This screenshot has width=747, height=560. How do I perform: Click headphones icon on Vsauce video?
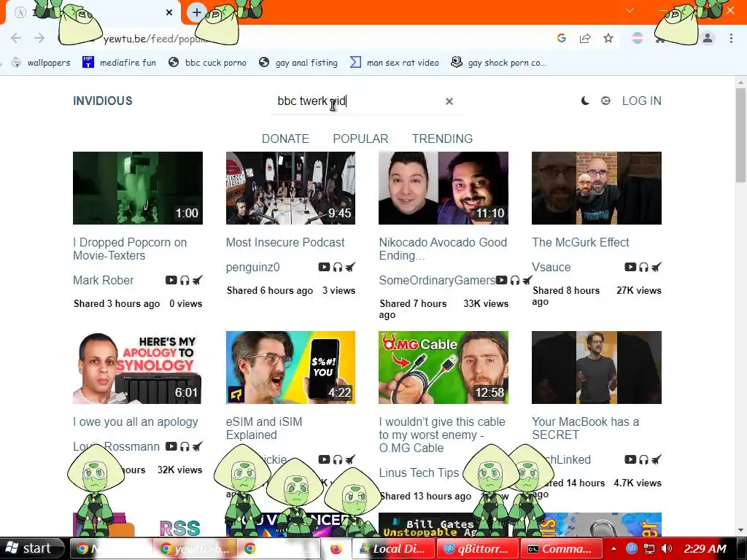pos(643,267)
